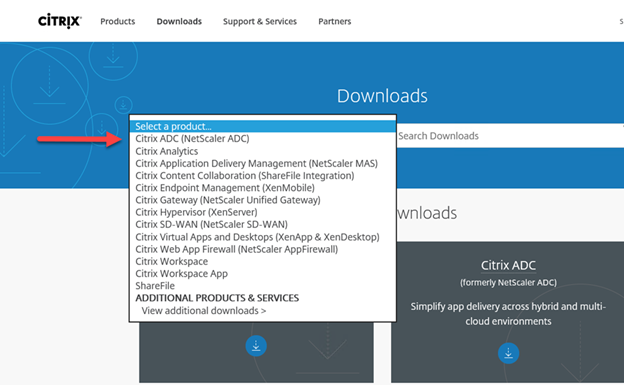The image size is (624, 385).
Task: Select ShareFile from product list
Action: coord(263,286)
